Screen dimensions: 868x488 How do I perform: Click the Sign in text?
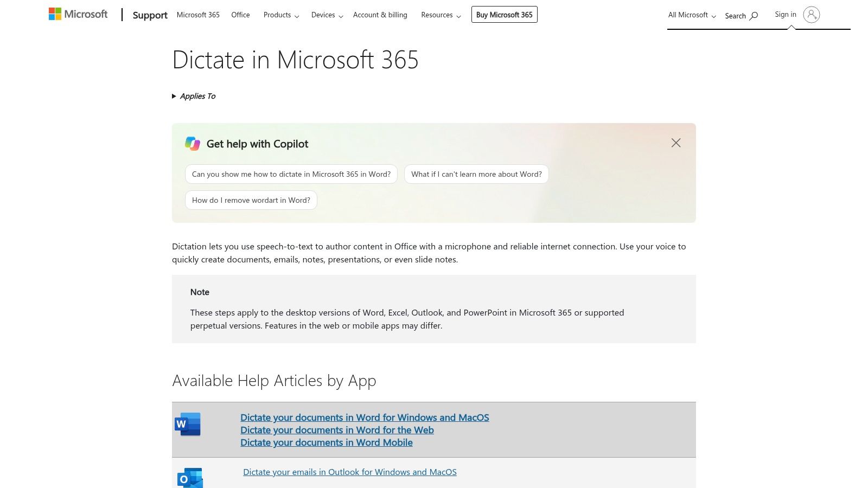786,14
